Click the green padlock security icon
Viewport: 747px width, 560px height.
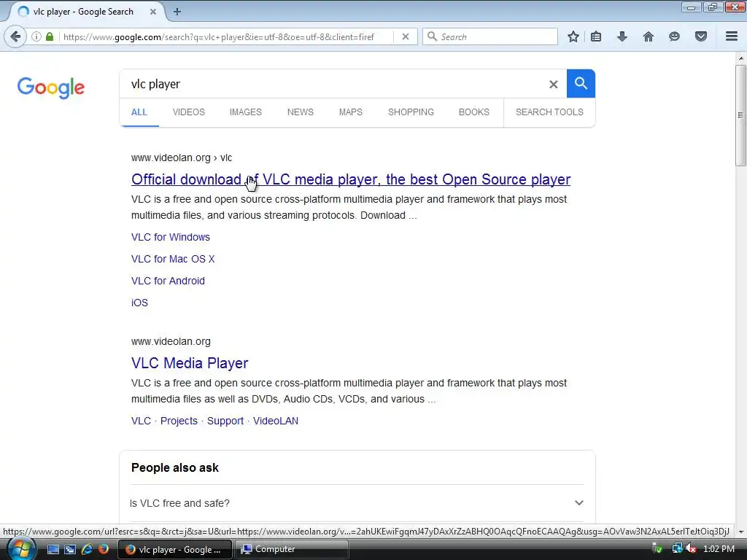pos(50,36)
